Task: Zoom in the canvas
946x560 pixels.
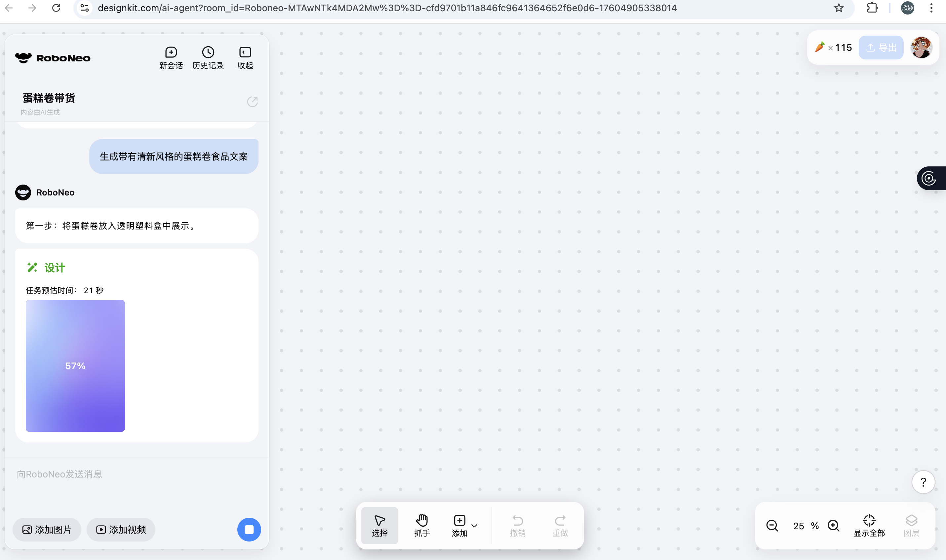Action: (x=833, y=526)
